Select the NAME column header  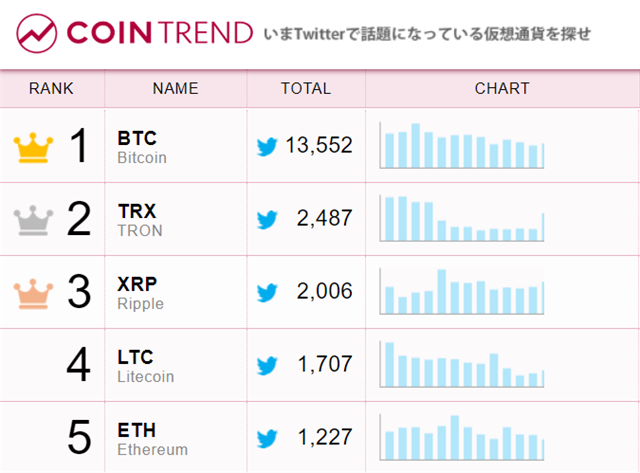(x=176, y=89)
